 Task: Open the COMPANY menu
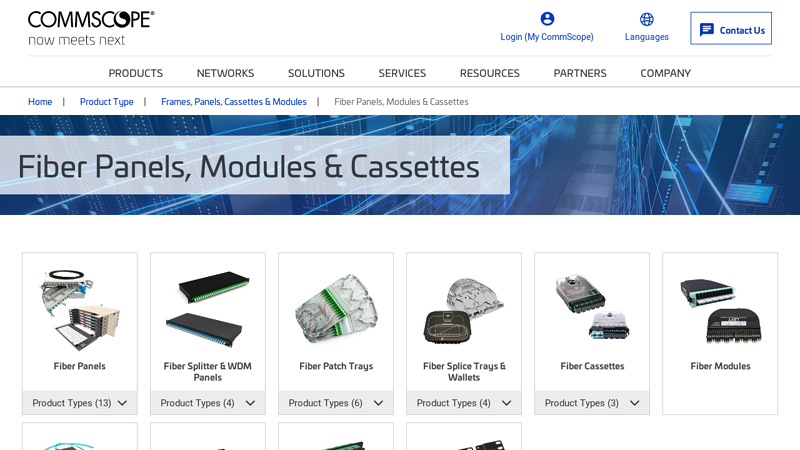pos(666,73)
